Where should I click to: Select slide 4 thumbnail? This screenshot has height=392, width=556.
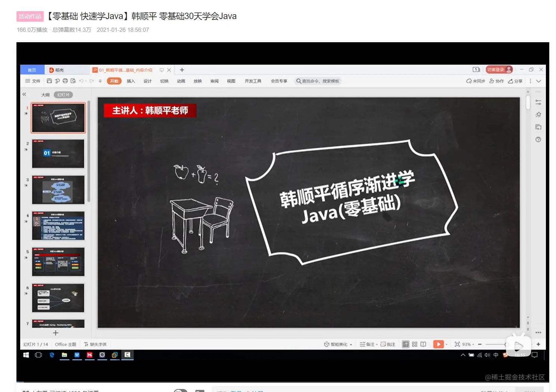coord(58,226)
